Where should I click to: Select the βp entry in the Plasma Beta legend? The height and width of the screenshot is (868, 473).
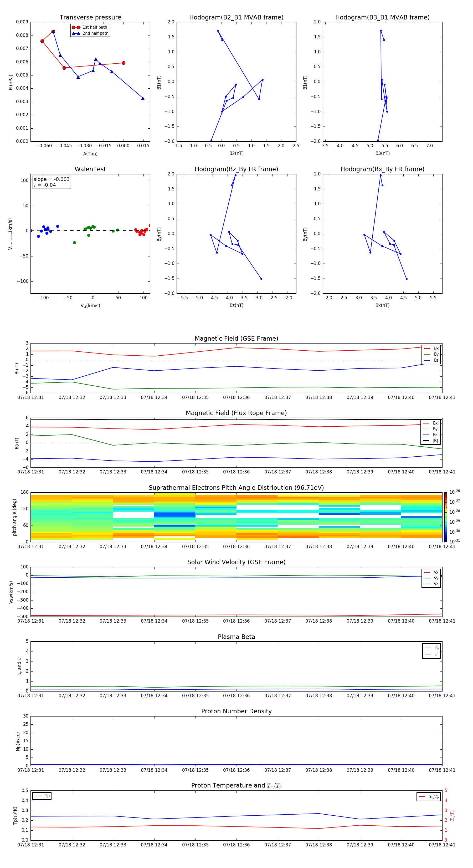(431, 647)
